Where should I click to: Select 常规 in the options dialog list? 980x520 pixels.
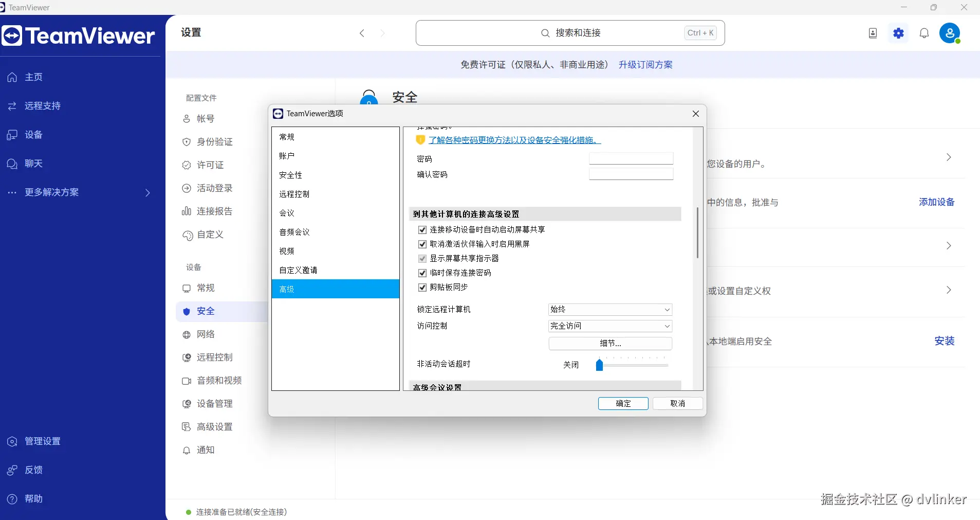coord(336,137)
